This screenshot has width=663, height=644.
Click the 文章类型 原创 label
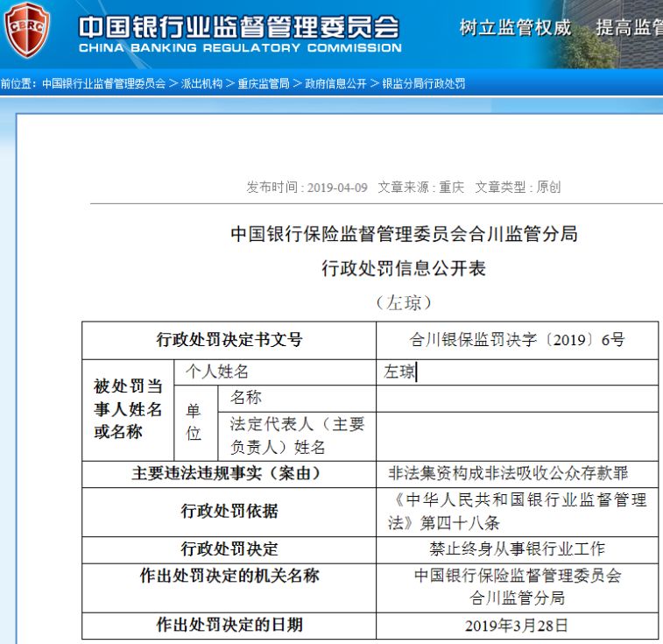(518, 188)
